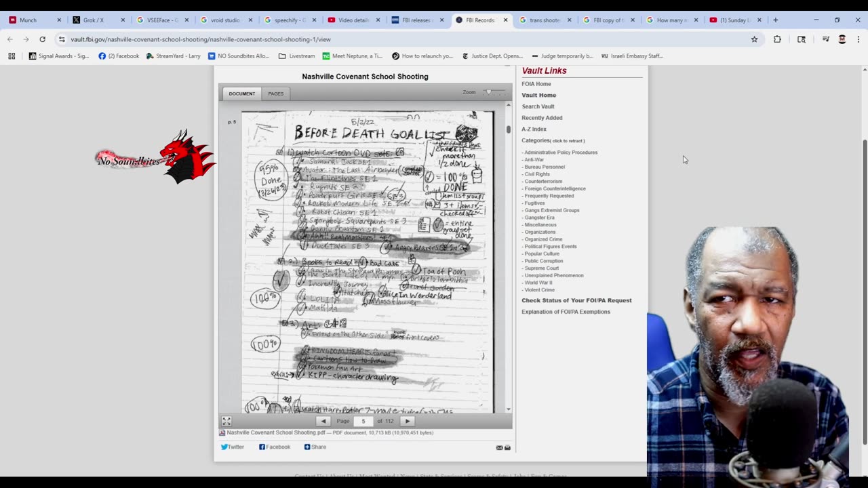Open the Israeli Embassy Staff bookmark

(x=631, y=56)
